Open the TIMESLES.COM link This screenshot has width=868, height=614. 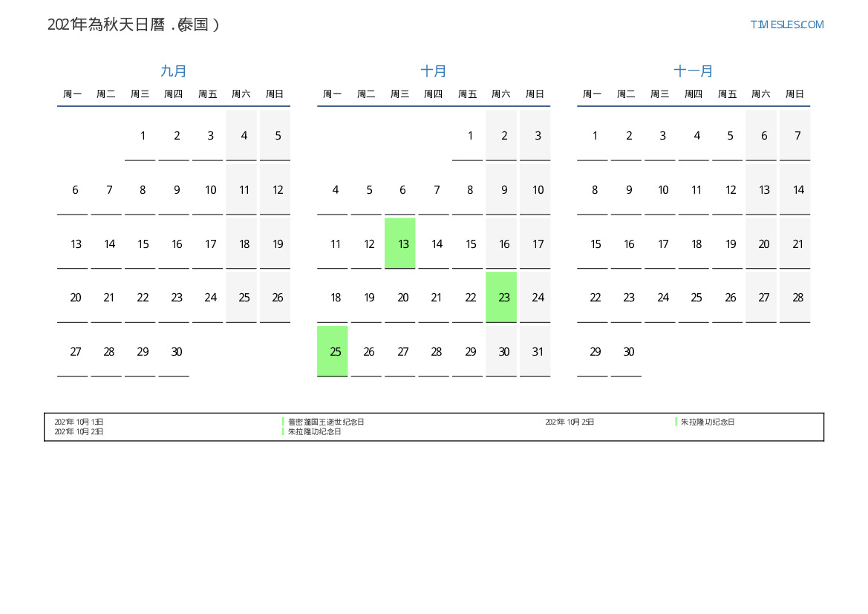(786, 25)
